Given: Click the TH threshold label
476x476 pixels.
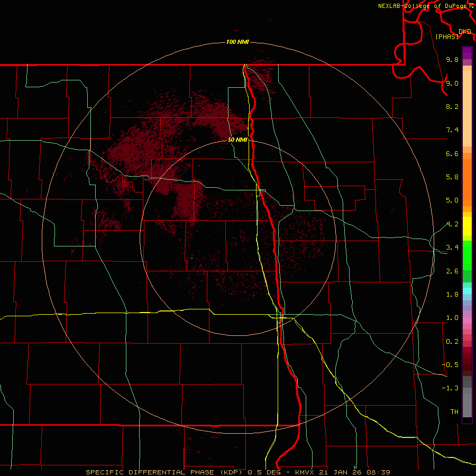Looking at the screenshot, I should [454, 412].
